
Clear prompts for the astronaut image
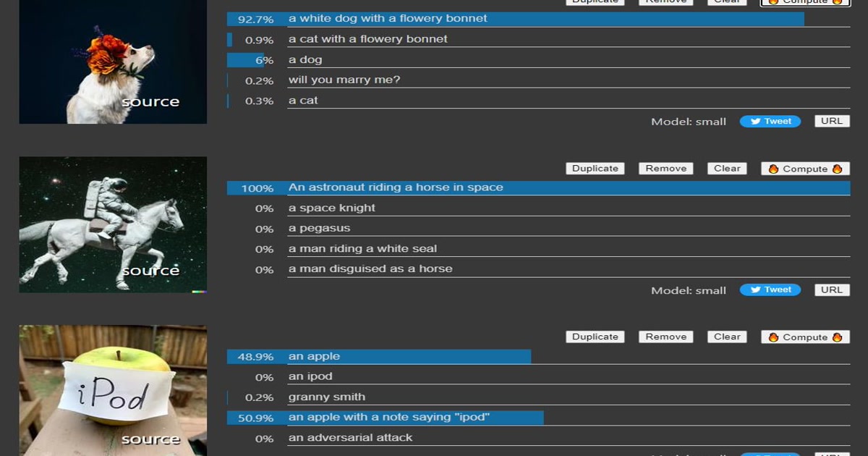pos(727,169)
